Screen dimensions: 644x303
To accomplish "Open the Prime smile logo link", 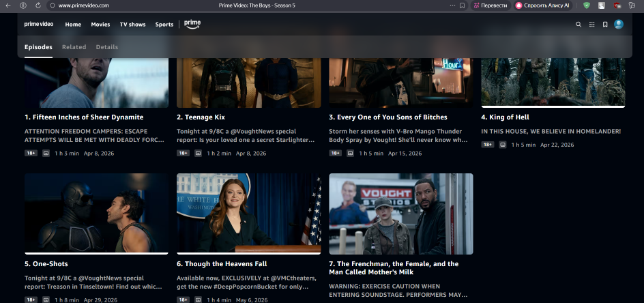I will 192,25.
